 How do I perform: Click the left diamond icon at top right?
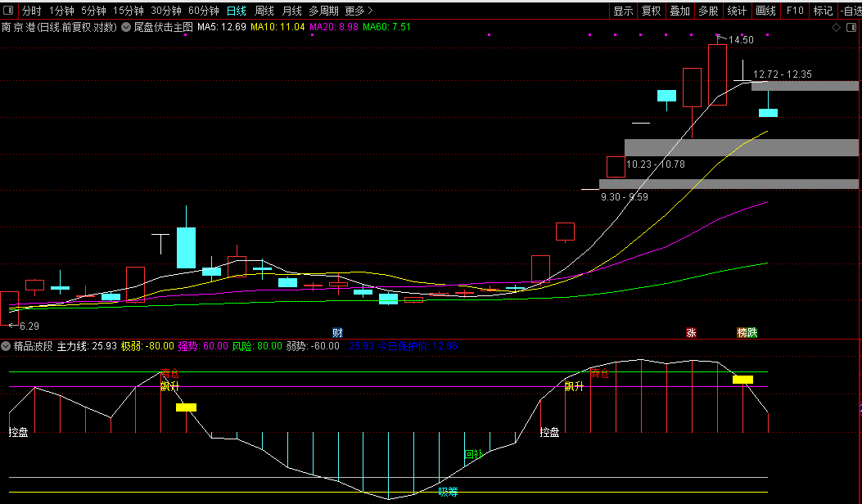(x=836, y=27)
